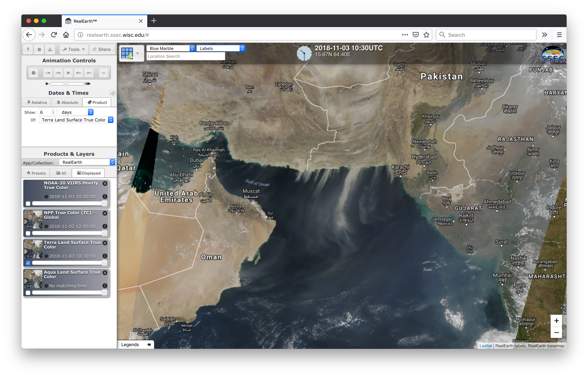Image resolution: width=588 pixels, height=377 pixels.
Task: Remove NPP True Color (TC) Global layer
Action: click(x=105, y=213)
